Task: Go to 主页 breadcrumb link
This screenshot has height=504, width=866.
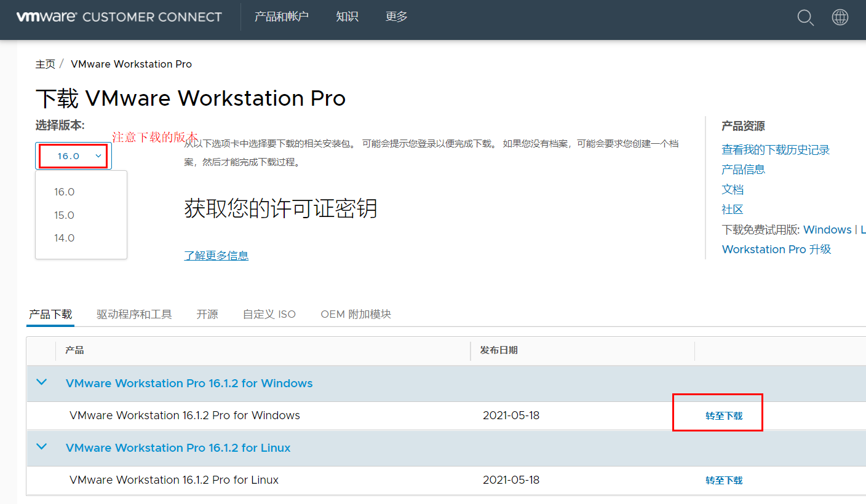Action: [x=46, y=64]
